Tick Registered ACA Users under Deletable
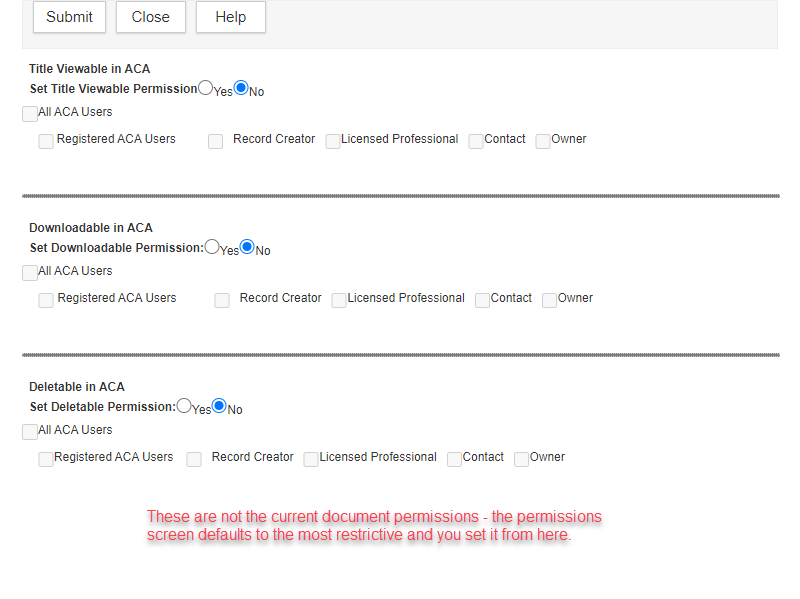Screen dimensions: 800x599 [46, 459]
